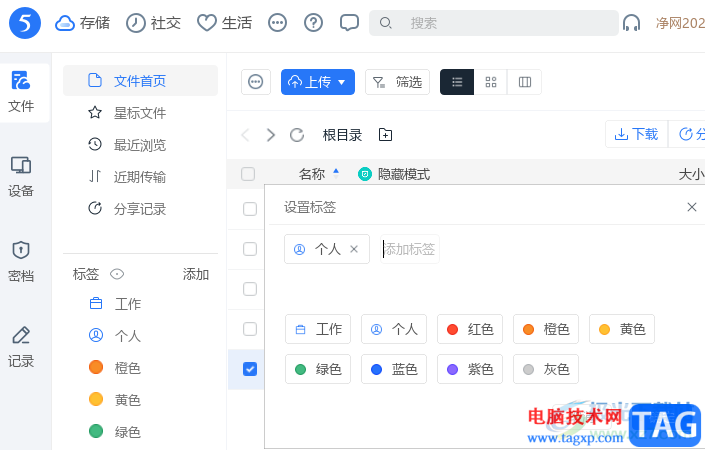Switch to the 记录 notes sidebar tab
This screenshot has height=450, width=705.
pos(21,347)
